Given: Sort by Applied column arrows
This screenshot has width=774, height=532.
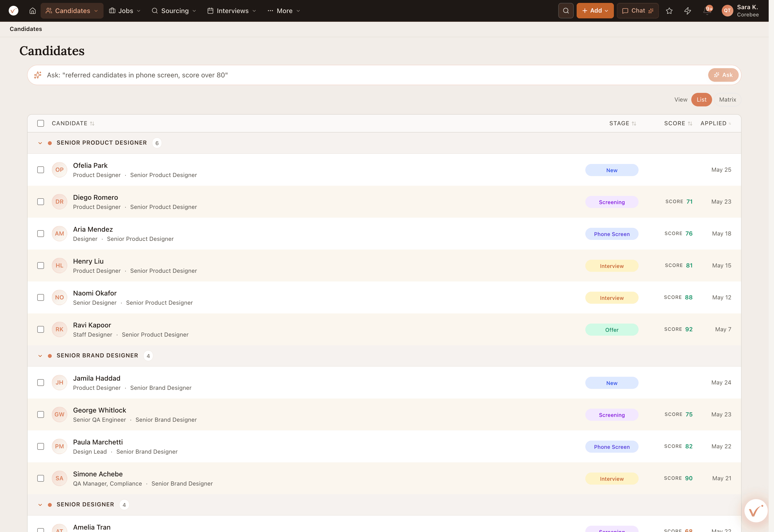Looking at the screenshot, I should coord(730,124).
